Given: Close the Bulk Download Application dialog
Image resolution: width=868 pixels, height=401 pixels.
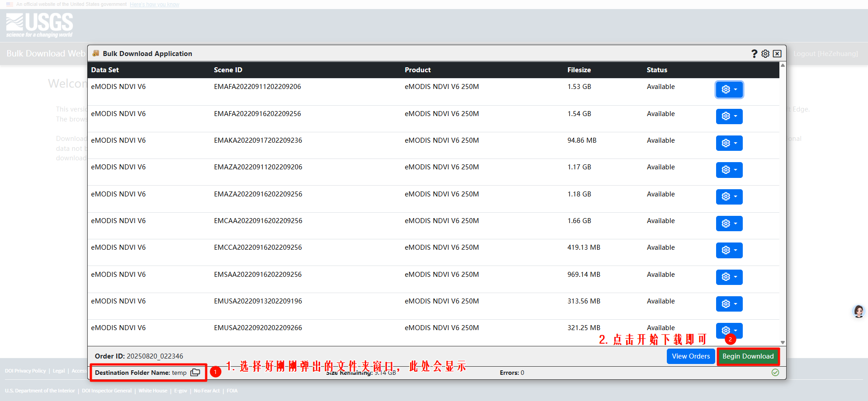Looking at the screenshot, I should point(777,54).
